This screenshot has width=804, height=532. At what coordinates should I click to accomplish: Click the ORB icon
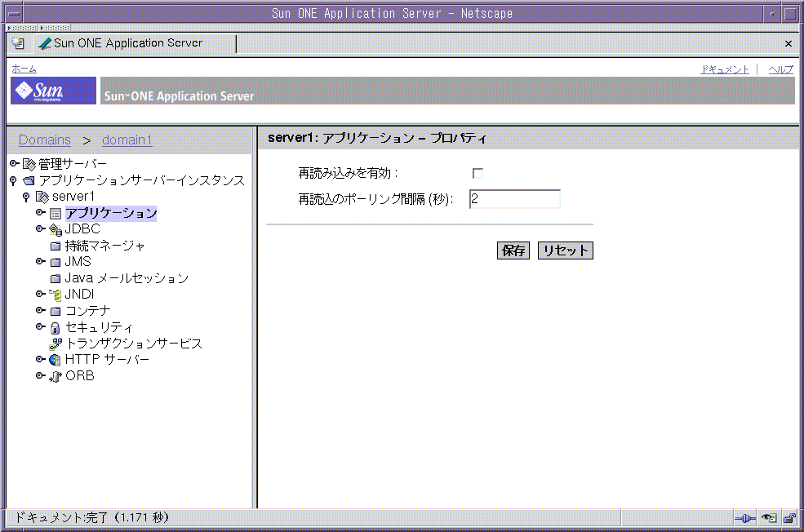[x=55, y=376]
